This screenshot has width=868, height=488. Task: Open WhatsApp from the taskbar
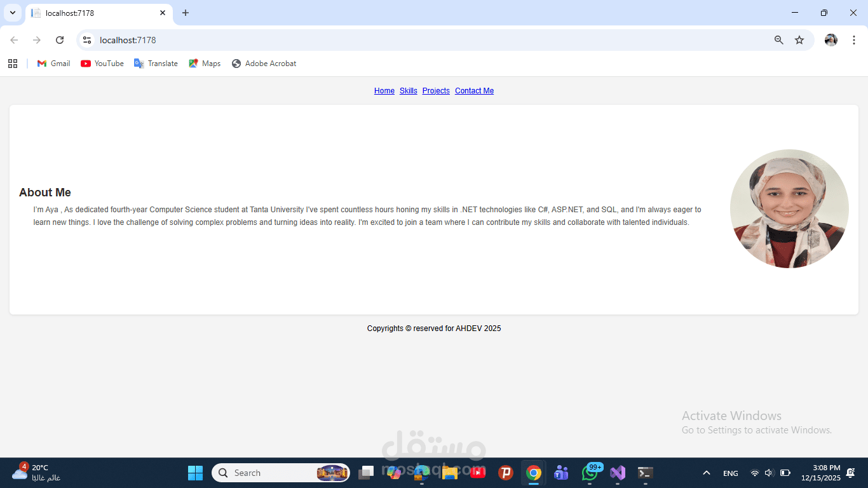tap(590, 473)
